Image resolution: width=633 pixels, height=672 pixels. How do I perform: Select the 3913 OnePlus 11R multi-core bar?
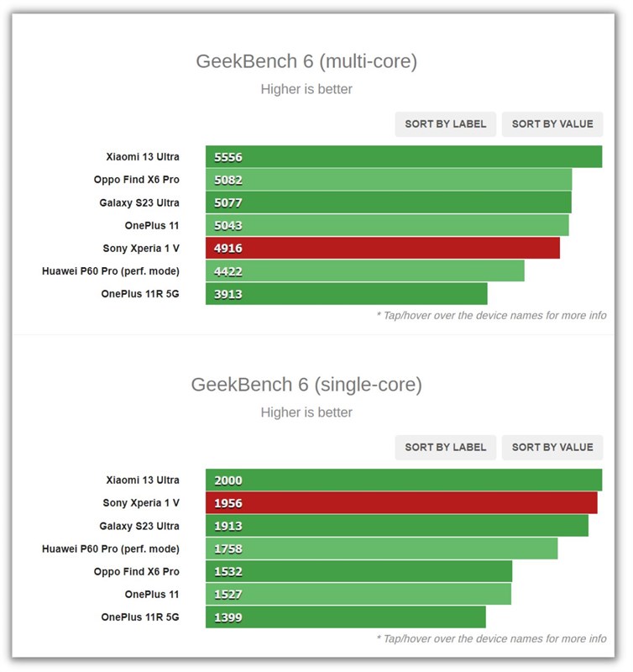346,294
